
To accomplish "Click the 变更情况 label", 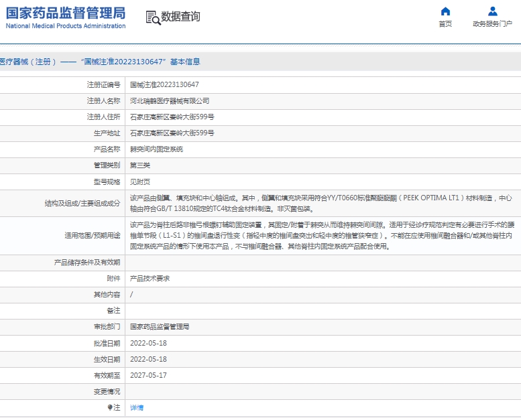I will point(107,392).
